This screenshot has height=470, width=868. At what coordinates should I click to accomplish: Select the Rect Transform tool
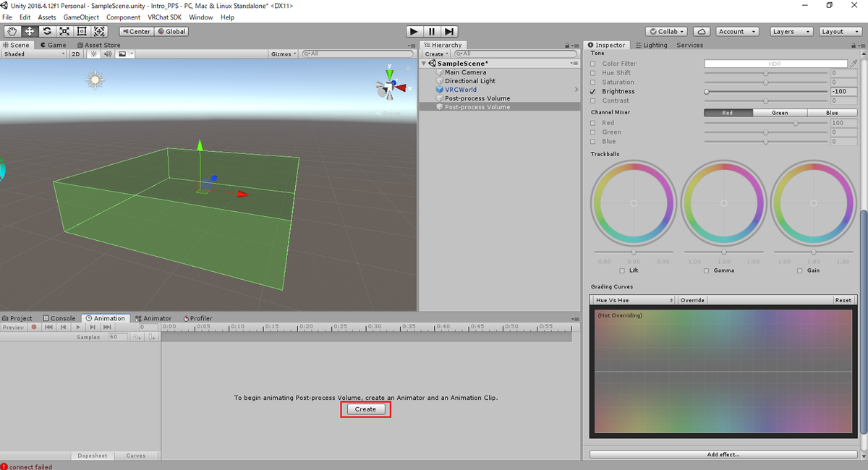click(x=82, y=31)
